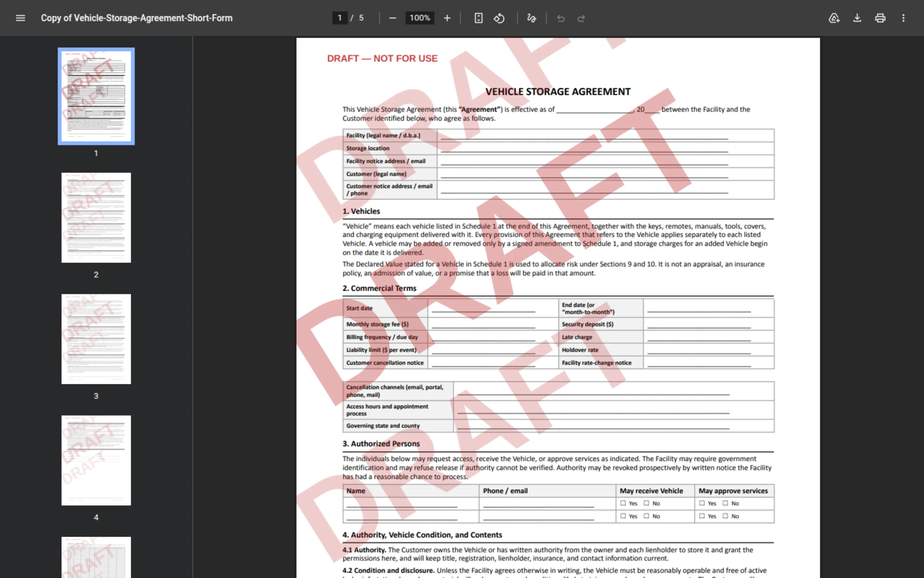
Task: Click the 'Customer cancellation notice' cell
Action: click(x=385, y=363)
